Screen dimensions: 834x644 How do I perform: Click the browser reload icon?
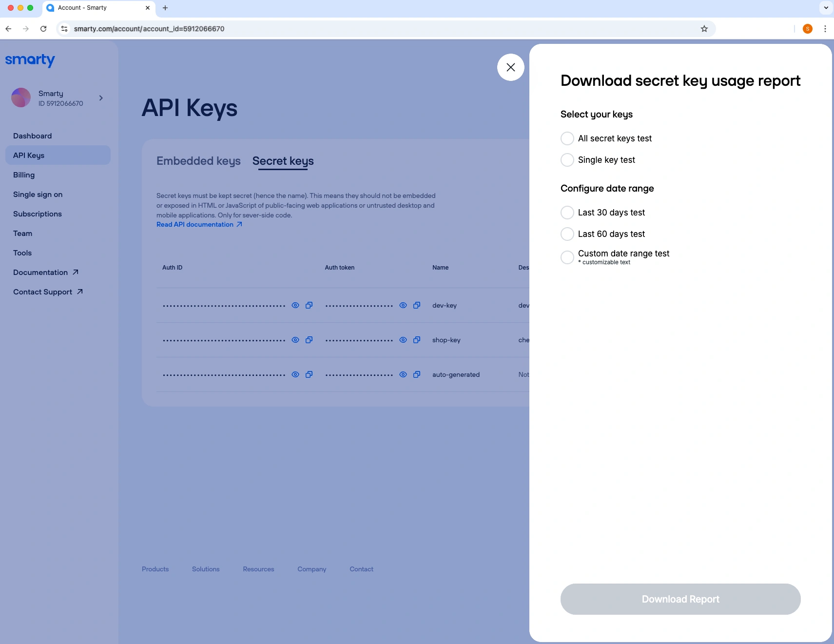(x=43, y=29)
